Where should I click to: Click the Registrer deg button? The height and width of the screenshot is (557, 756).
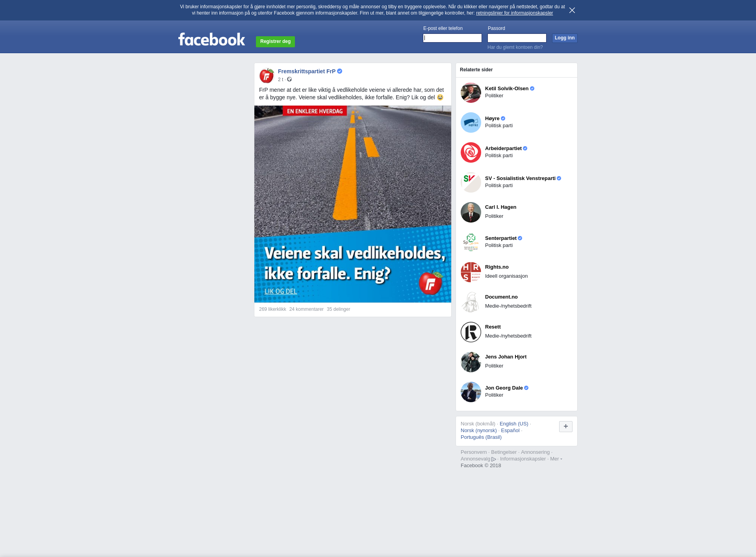pos(275,41)
